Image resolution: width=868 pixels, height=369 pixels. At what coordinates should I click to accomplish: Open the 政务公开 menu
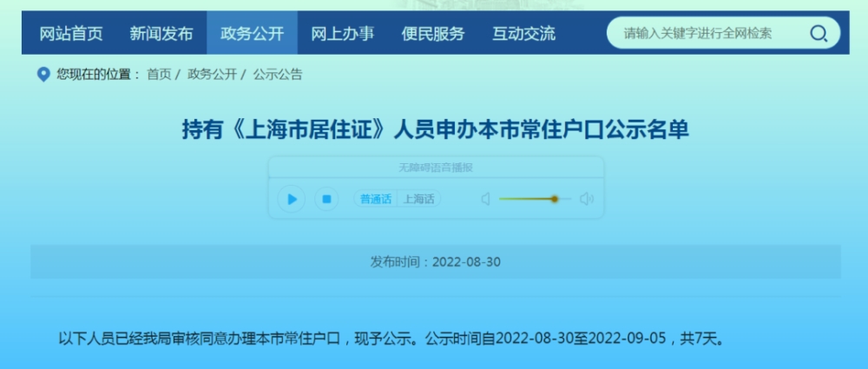(x=252, y=33)
